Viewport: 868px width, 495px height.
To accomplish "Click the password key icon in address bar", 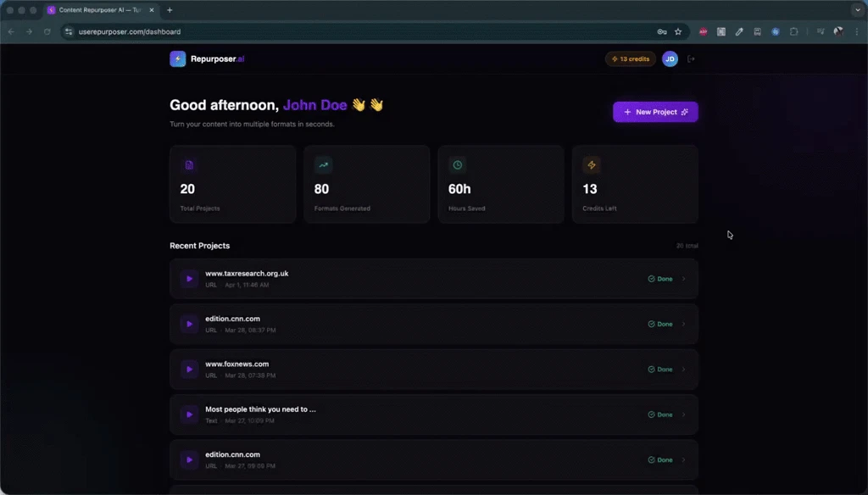I will point(662,31).
